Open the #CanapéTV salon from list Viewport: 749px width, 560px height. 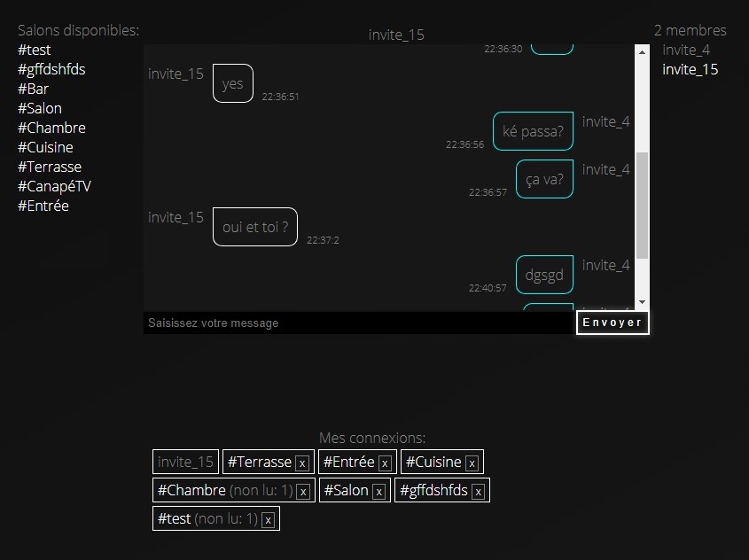(x=54, y=186)
